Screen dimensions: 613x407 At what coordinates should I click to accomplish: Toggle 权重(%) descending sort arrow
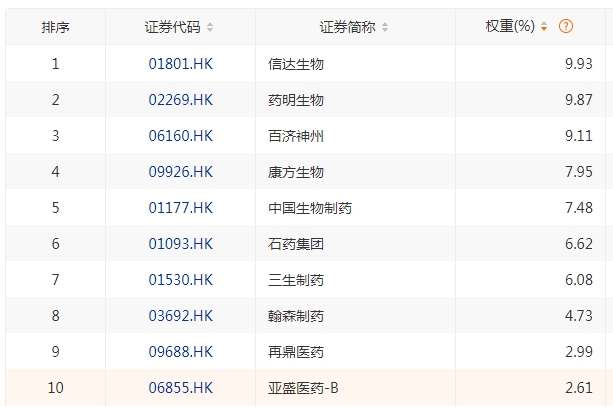(544, 27)
